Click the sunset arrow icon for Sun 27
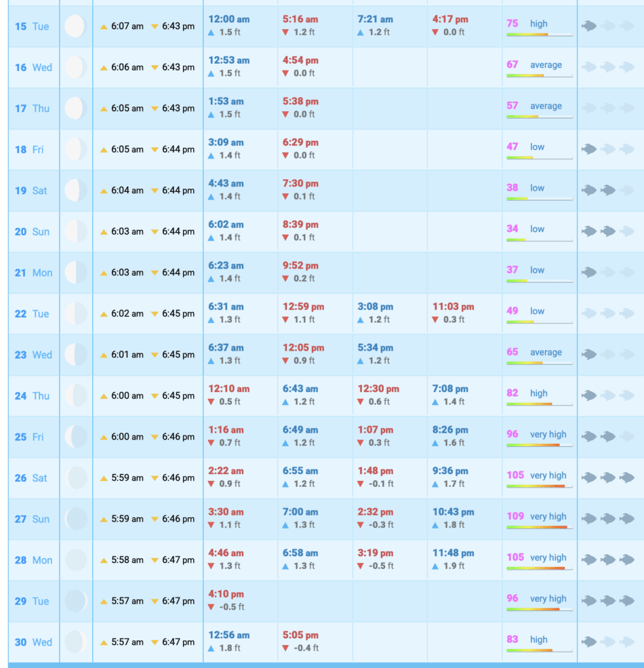 click(x=155, y=519)
